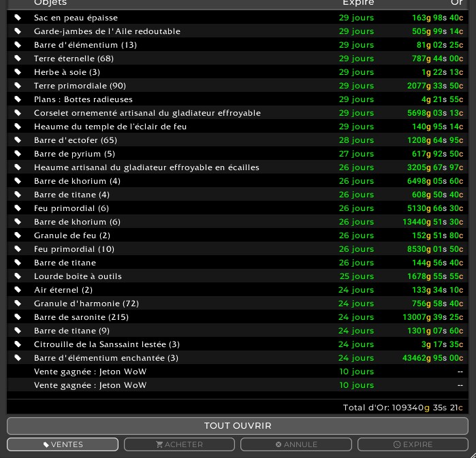Viewport: 476px width, 458px height.
Task: Select Barre d'élémentium enchantée (3) row
Action: 238,358
